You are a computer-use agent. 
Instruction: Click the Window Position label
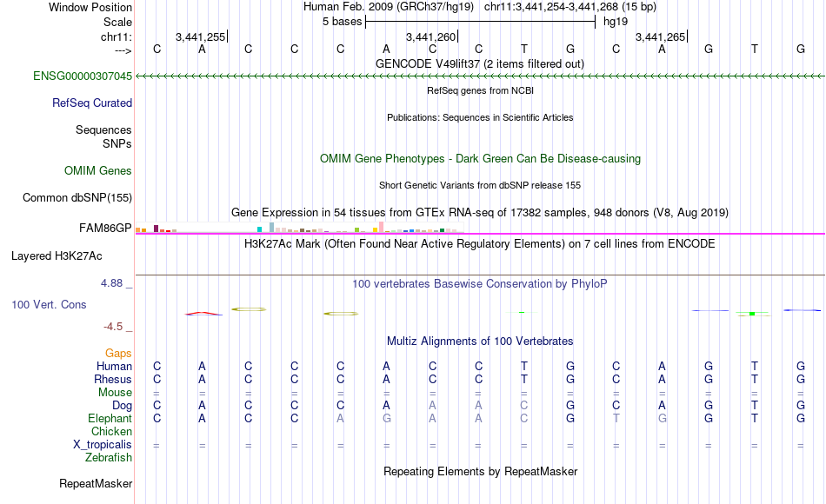[x=90, y=7]
